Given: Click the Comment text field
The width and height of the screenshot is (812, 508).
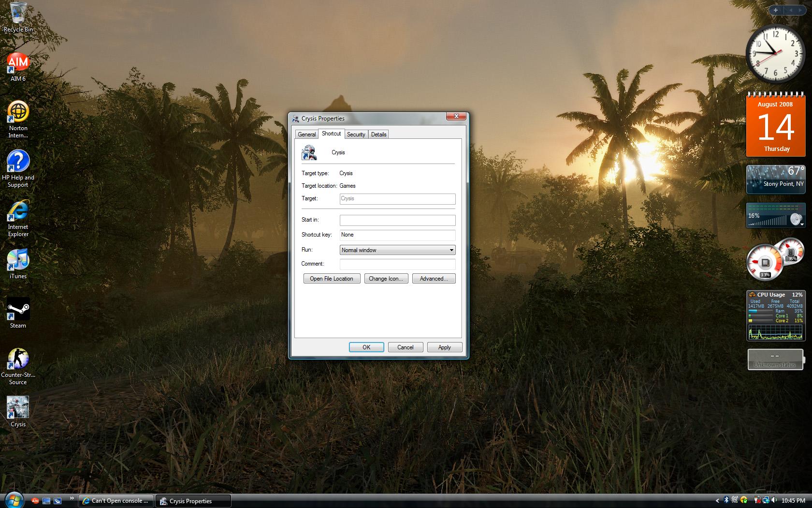Looking at the screenshot, I should tap(397, 264).
